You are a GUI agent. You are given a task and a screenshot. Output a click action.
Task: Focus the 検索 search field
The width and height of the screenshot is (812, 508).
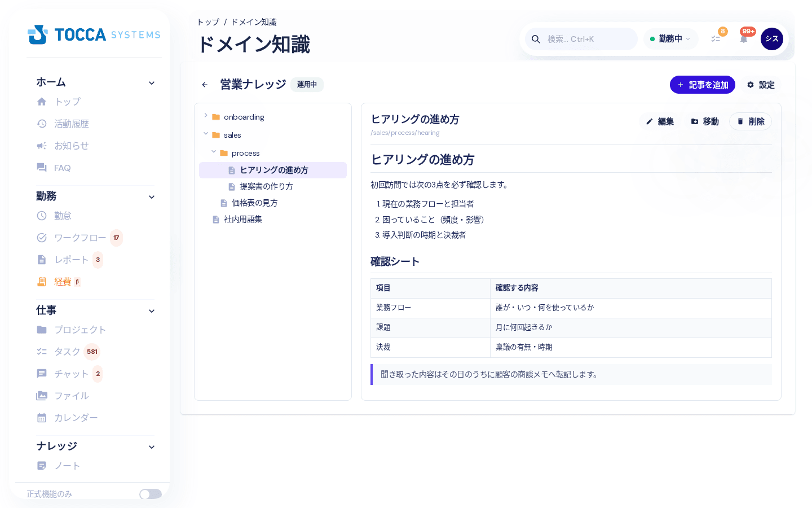coord(581,39)
